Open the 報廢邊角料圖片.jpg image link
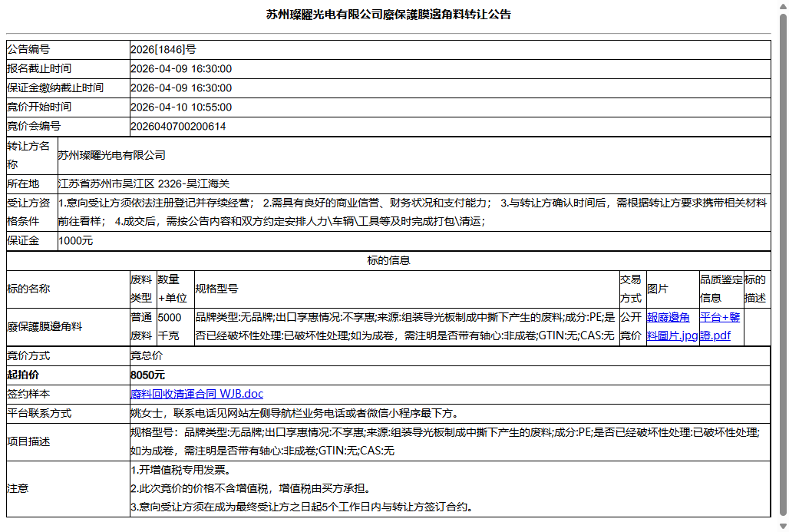Image resolution: width=789 pixels, height=532 pixels. pos(672,326)
